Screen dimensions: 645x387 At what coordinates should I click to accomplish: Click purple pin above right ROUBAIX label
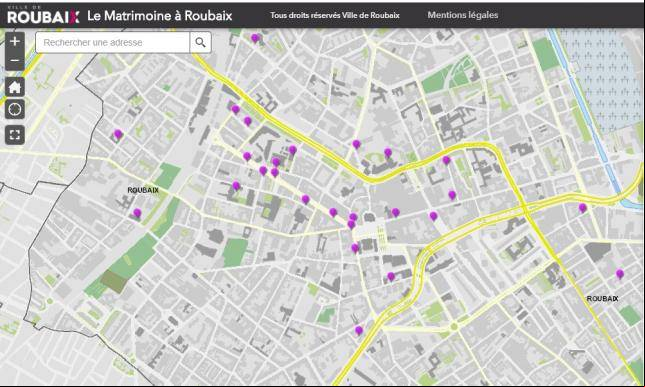tap(619, 274)
